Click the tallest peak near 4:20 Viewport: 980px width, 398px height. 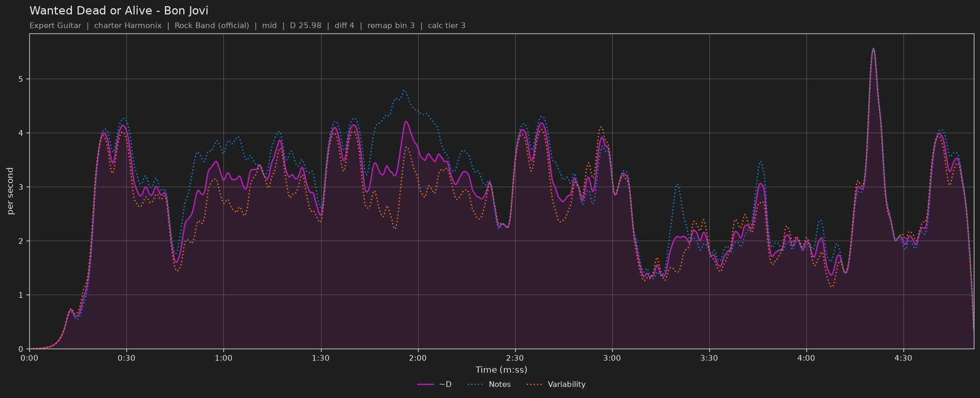873,49
